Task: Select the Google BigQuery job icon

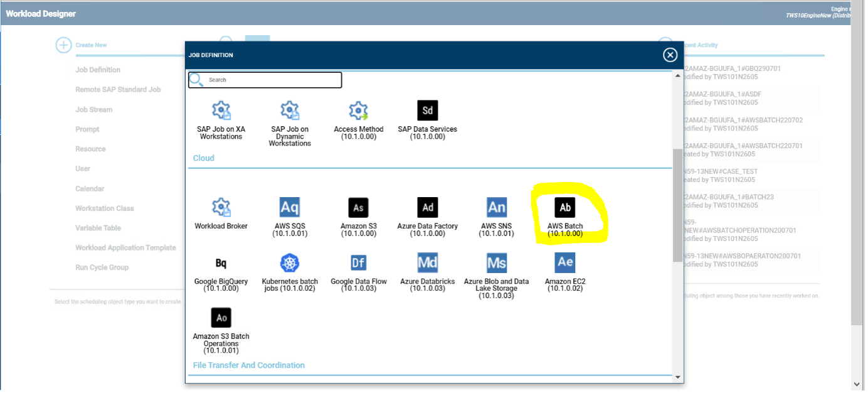Action: point(221,262)
